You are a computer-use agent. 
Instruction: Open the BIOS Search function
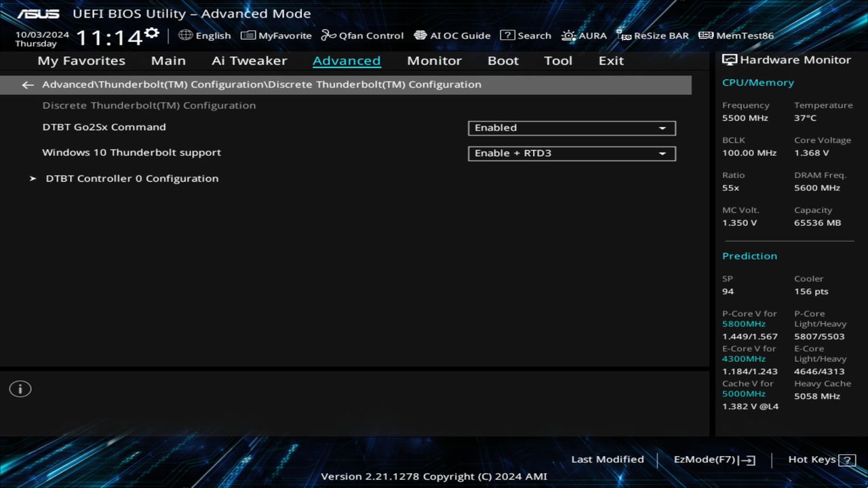tap(526, 35)
